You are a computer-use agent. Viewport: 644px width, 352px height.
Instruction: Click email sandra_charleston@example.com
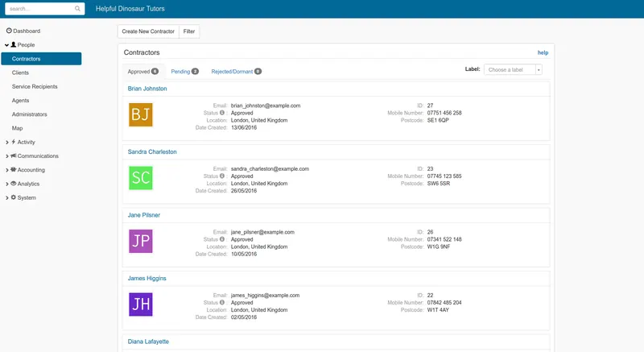270,169
